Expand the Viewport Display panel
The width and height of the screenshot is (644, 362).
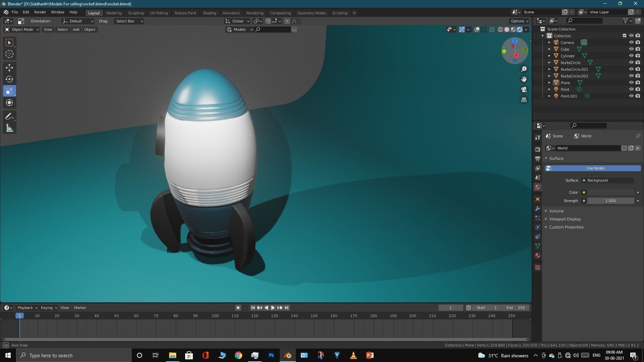click(x=565, y=219)
